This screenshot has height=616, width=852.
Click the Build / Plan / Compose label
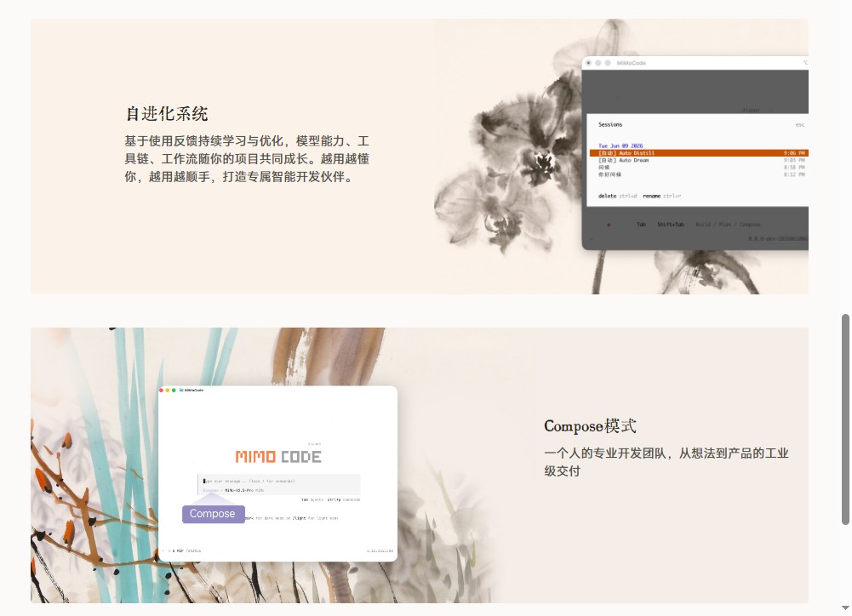728,225
